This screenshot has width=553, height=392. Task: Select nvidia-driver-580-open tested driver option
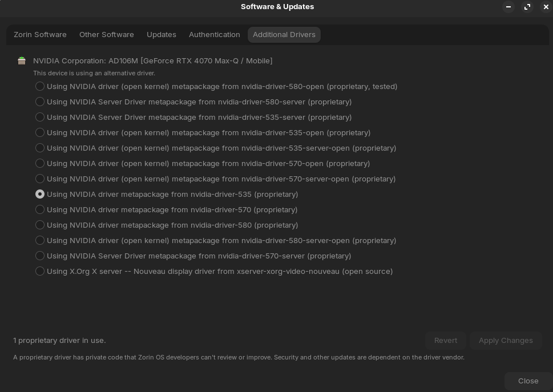40,86
